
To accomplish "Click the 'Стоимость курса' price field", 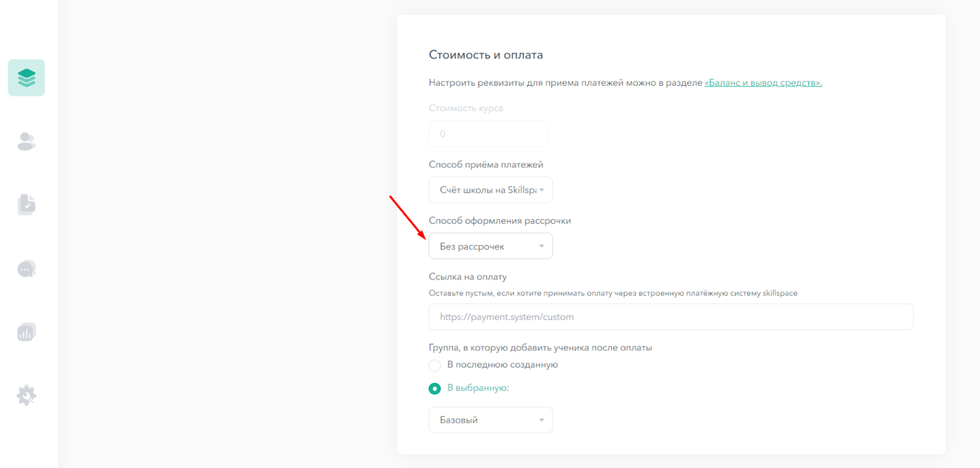I will [488, 134].
